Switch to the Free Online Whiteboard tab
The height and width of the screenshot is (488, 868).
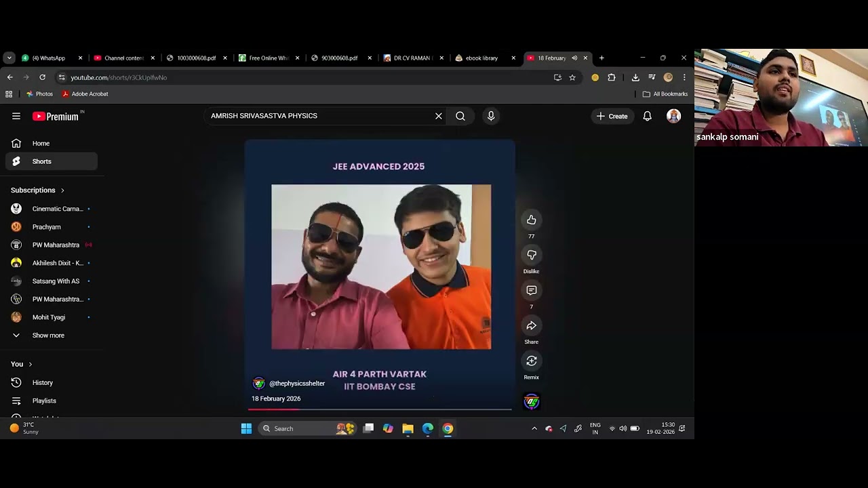point(269,58)
